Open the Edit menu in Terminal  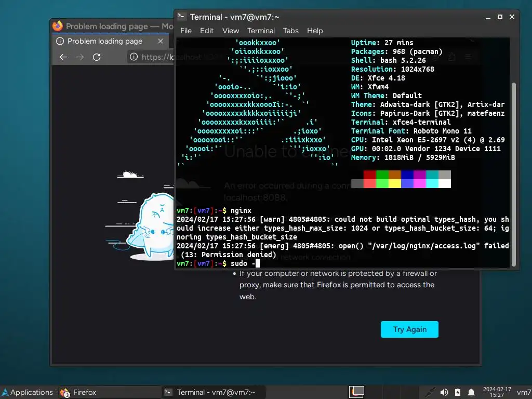[207, 31]
